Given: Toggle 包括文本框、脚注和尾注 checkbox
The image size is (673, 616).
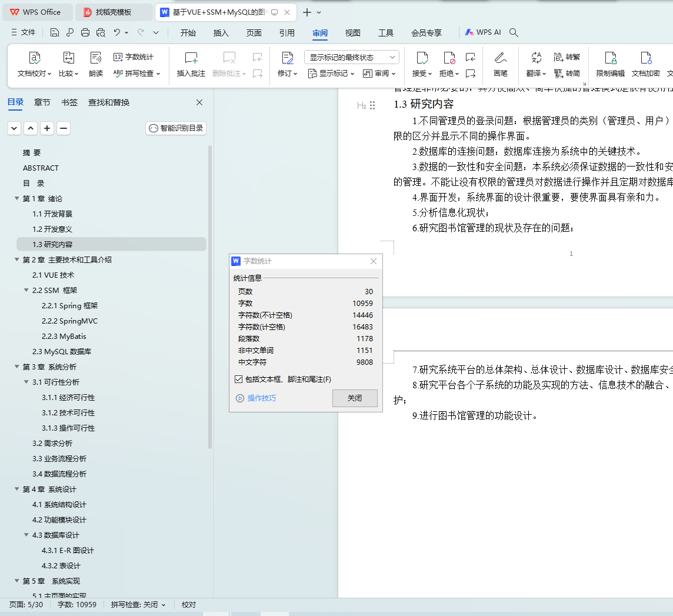Looking at the screenshot, I should pos(239,379).
